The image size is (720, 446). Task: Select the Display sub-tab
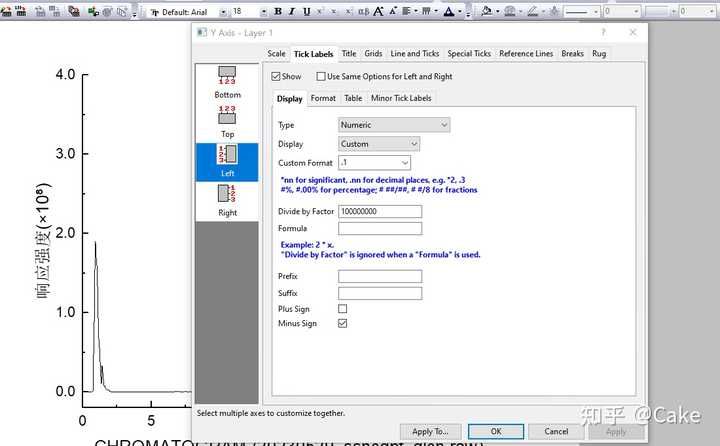(x=289, y=99)
